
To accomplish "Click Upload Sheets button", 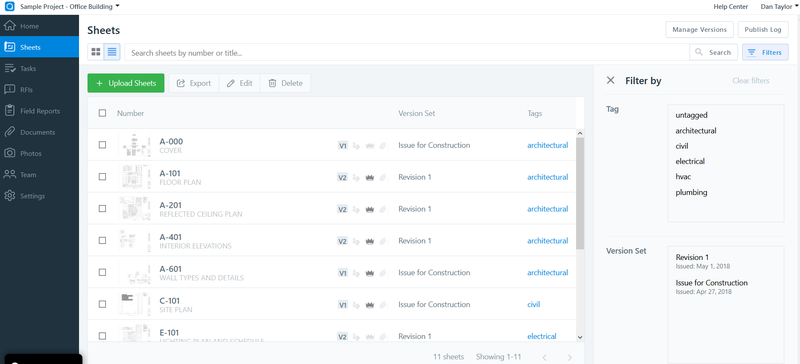I will 126,83.
